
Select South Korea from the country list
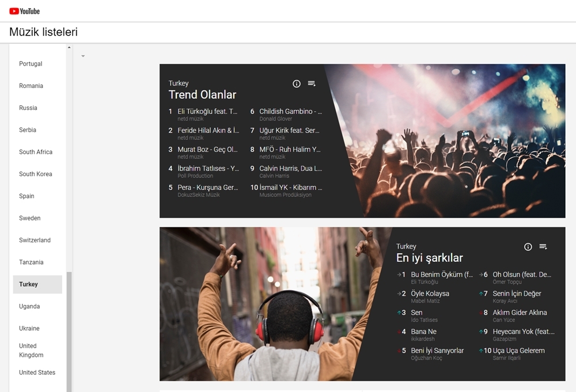(x=35, y=174)
